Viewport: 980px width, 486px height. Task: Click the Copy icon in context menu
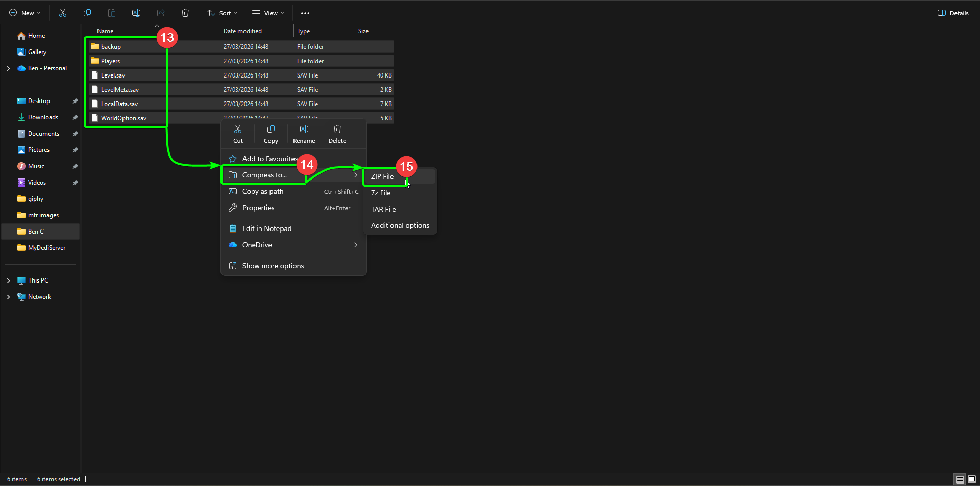click(x=271, y=134)
